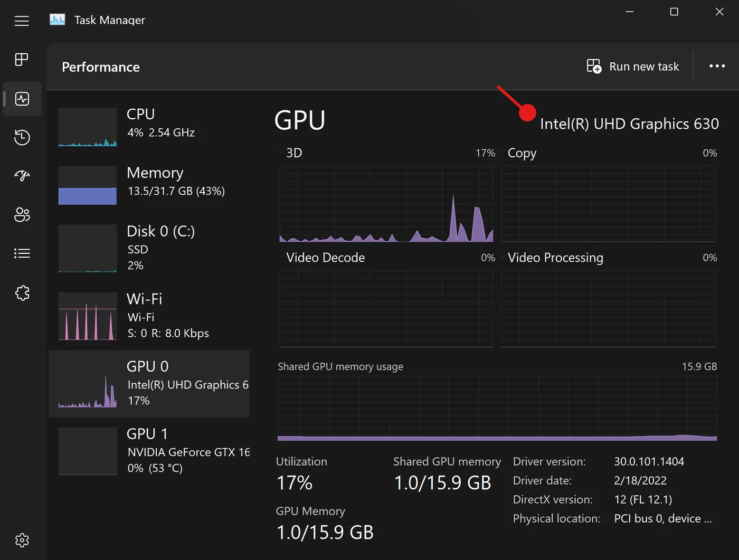Image resolution: width=739 pixels, height=560 pixels.
Task: Select the GPU 0 Intel UHD entry
Action: click(149, 384)
